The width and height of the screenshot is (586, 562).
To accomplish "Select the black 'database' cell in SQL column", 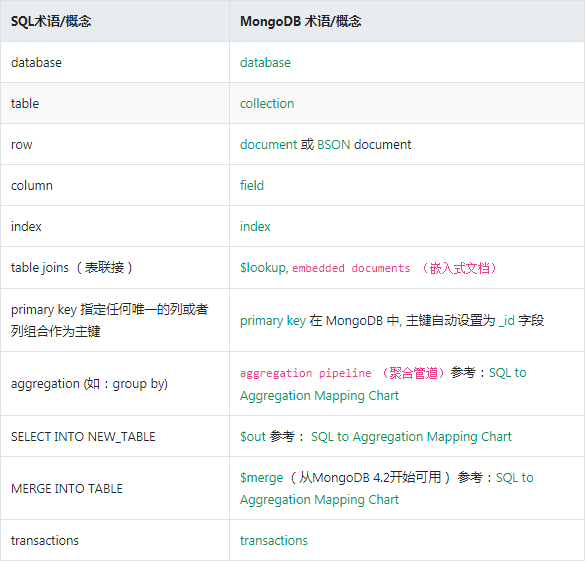I will [115, 62].
